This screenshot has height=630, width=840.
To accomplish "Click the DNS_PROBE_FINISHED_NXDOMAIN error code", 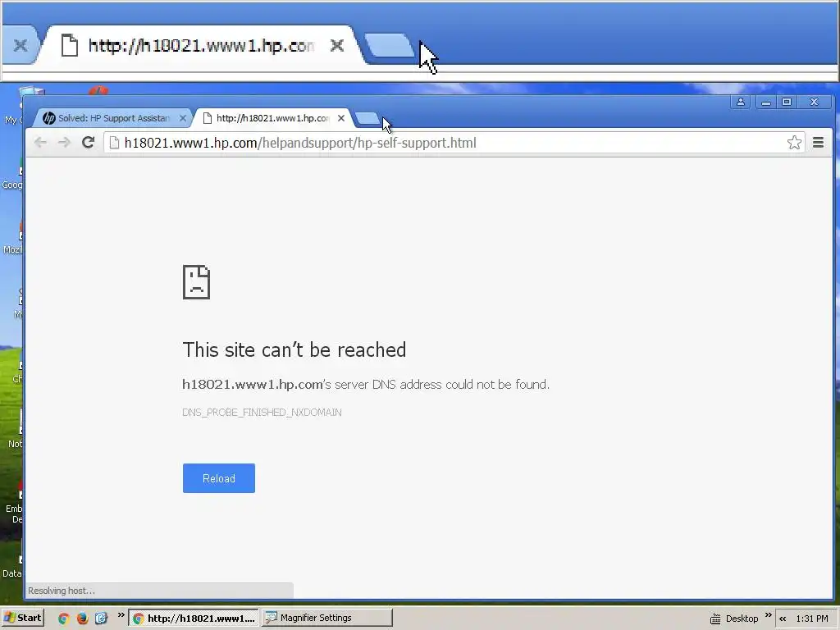I will point(262,412).
